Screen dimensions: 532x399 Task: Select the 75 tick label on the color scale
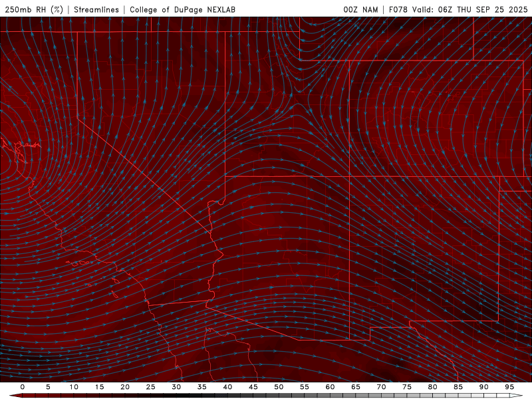coord(407,387)
